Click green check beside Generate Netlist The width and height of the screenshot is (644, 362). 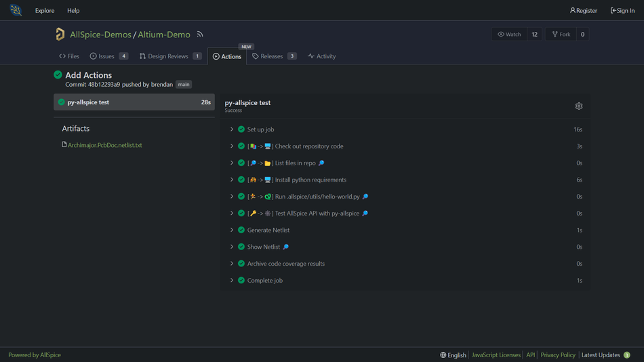pyautogui.click(x=241, y=230)
